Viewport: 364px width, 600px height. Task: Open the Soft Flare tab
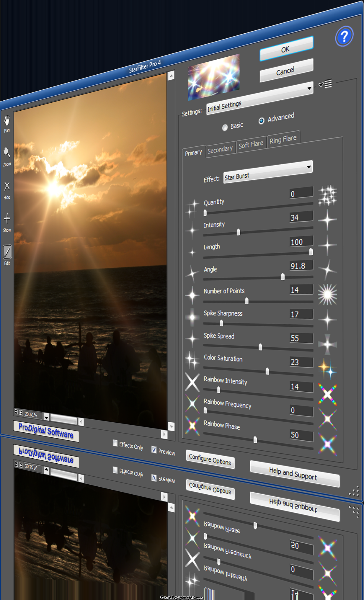pos(251,145)
